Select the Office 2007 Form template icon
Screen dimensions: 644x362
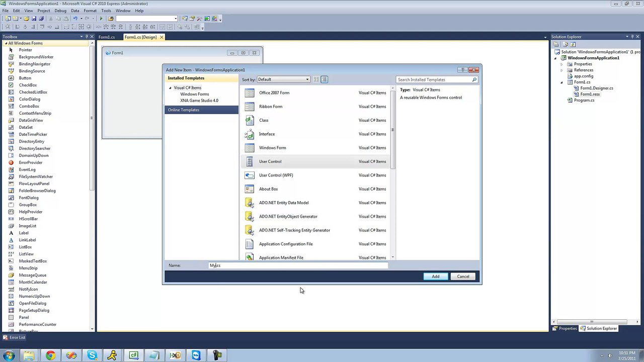[250, 93]
